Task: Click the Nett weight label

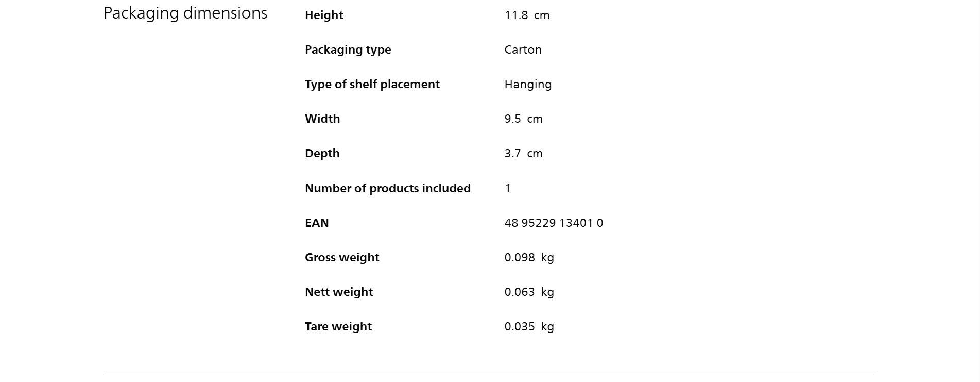Action: [339, 292]
